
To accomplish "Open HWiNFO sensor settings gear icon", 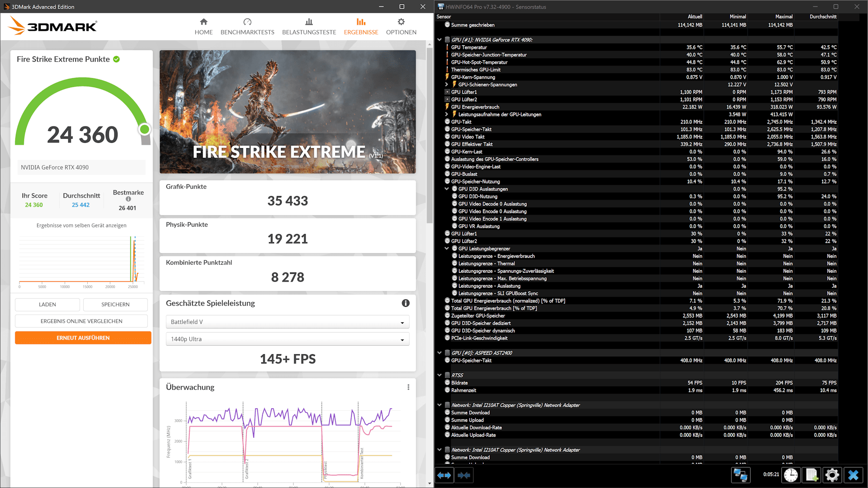I will pos(832,475).
